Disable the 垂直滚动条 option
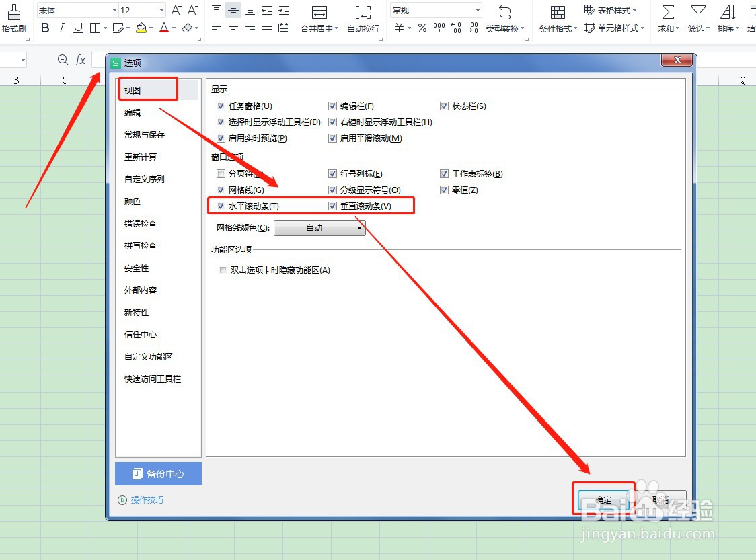Viewport: 756px width, 560px height. pos(332,206)
